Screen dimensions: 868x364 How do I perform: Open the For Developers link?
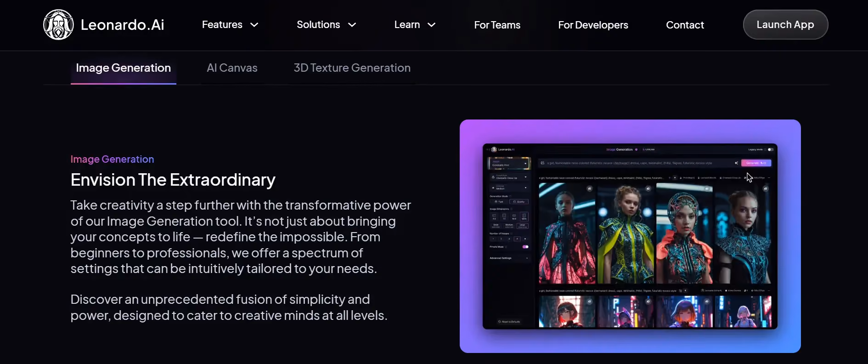[x=593, y=25]
